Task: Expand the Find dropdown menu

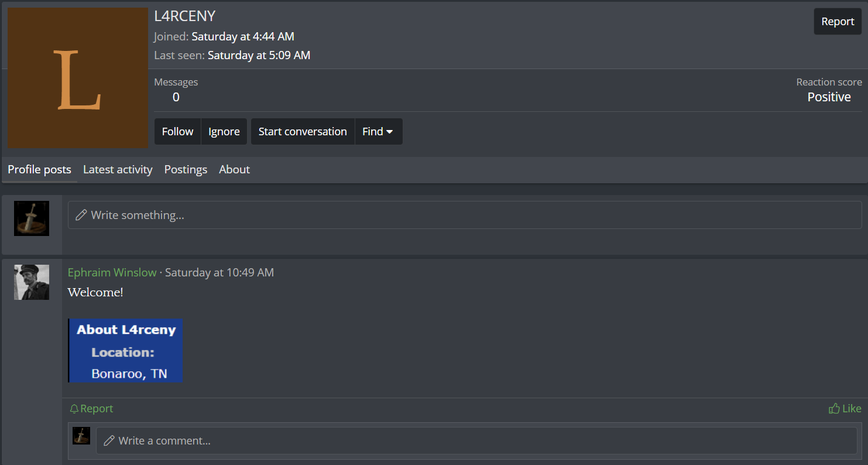Action: [x=379, y=131]
